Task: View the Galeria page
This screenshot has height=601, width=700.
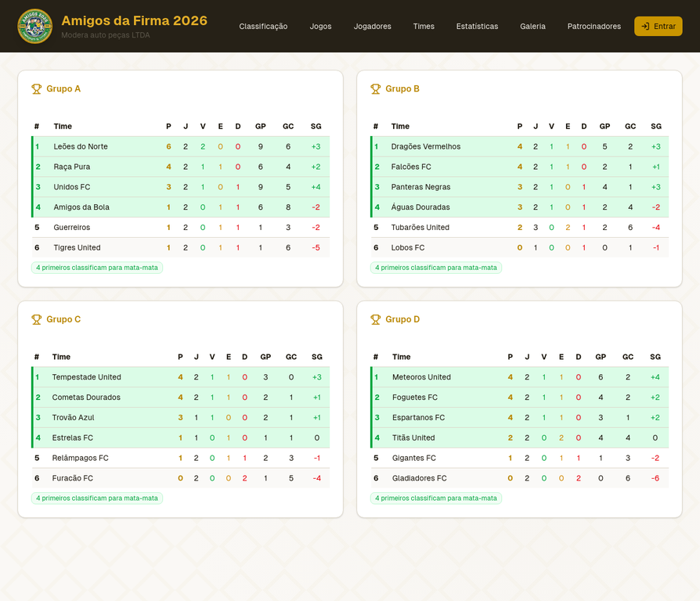Action: [532, 27]
